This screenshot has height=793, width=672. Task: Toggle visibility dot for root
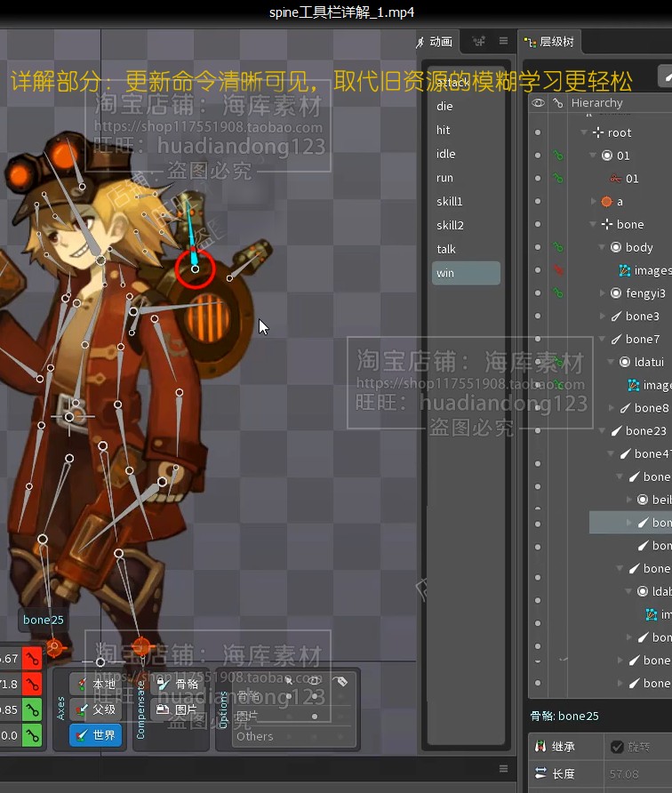pyautogui.click(x=538, y=132)
